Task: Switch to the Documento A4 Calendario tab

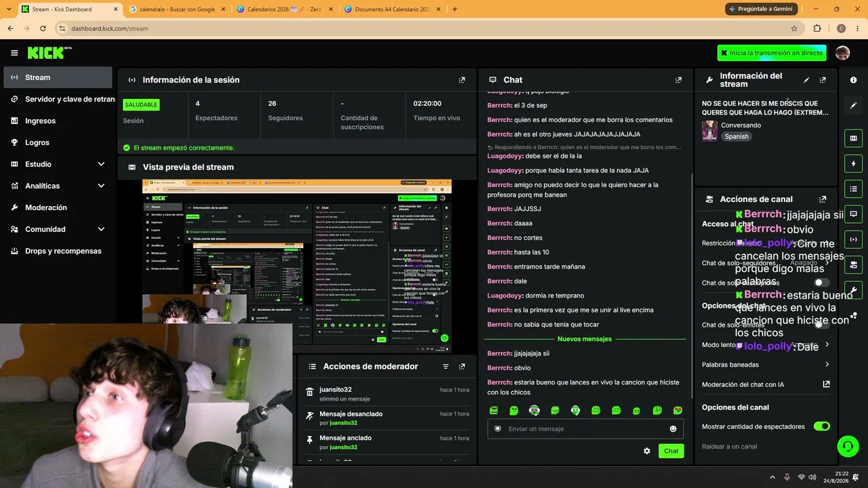Action: click(x=392, y=9)
